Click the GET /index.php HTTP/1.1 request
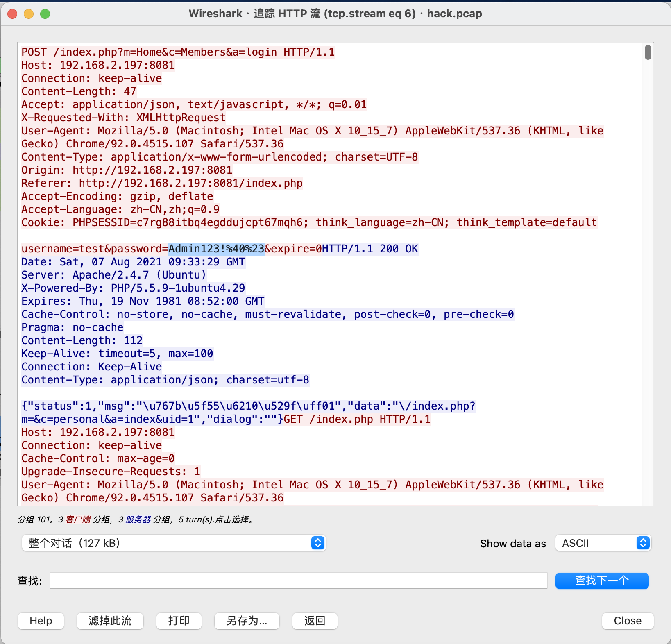Image resolution: width=671 pixels, height=644 pixels. point(357,419)
